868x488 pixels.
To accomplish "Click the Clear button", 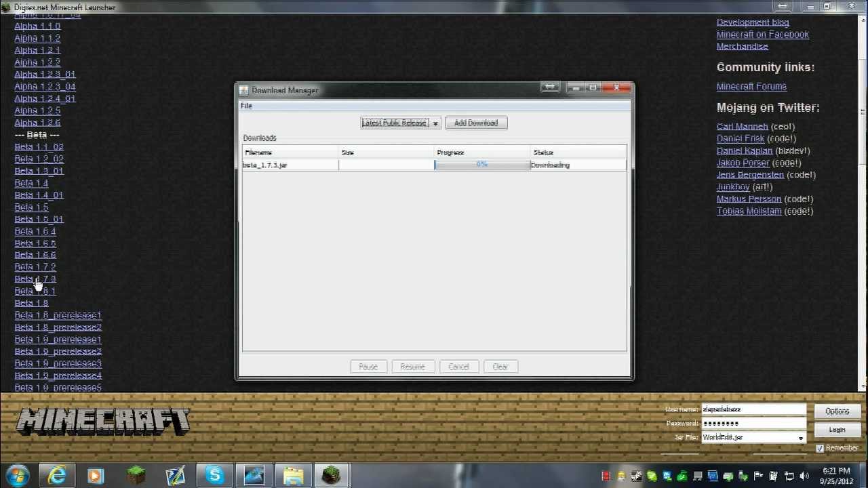I will click(500, 366).
